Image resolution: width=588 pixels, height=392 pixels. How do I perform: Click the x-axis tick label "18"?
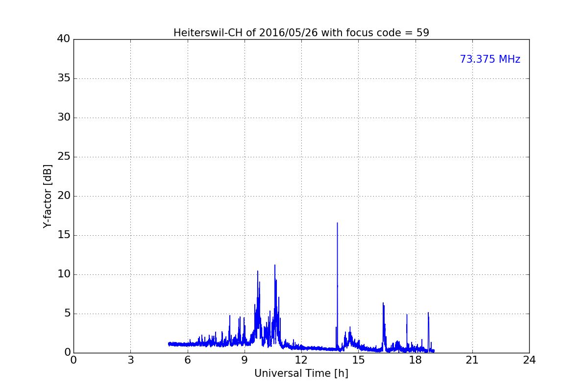tap(416, 360)
